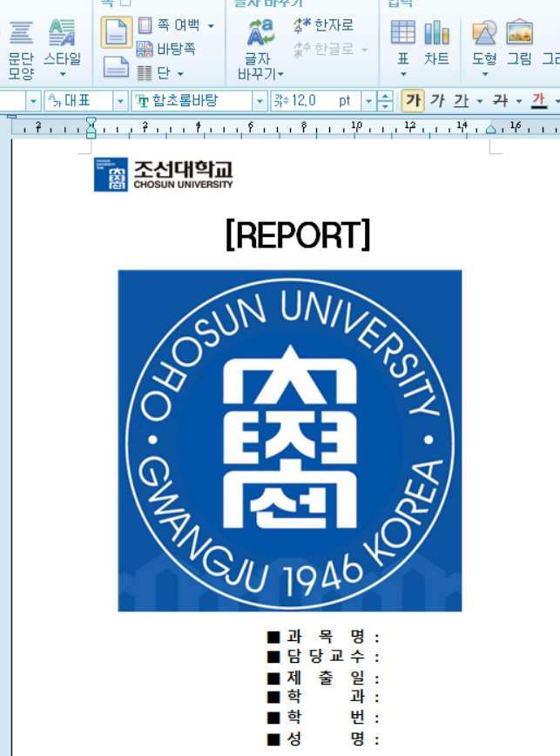
Task: Open the 문단 모양 paragraph shape tool
Action: (x=21, y=49)
